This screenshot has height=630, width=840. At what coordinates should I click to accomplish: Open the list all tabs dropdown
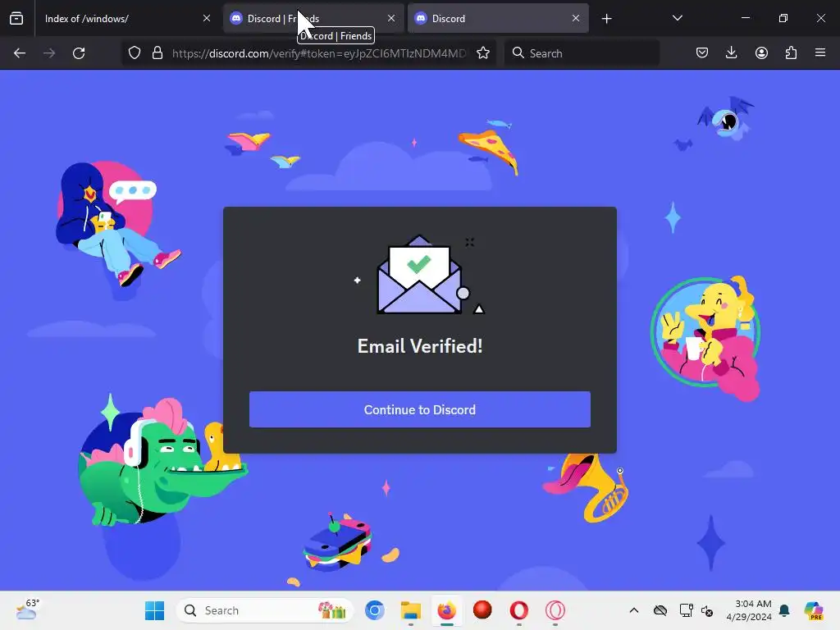coord(677,18)
